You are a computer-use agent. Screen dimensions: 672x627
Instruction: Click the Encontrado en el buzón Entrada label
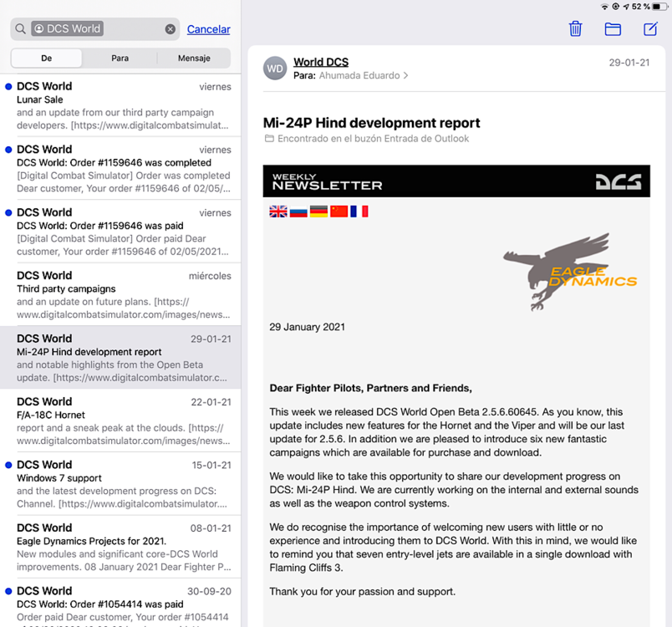pyautogui.click(x=373, y=139)
